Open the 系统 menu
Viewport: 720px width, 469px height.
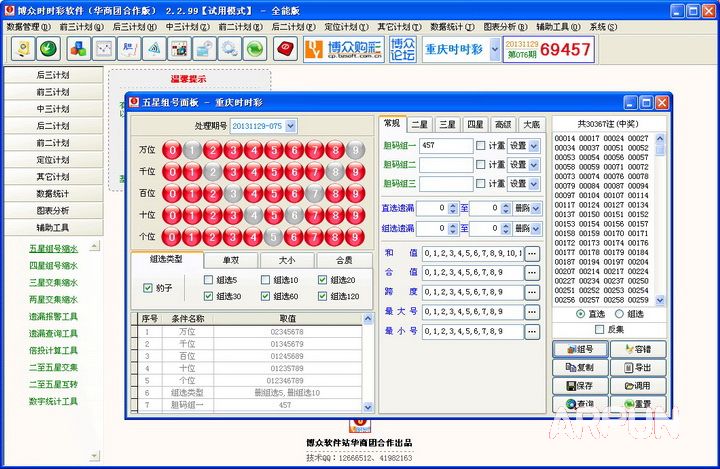click(603, 27)
